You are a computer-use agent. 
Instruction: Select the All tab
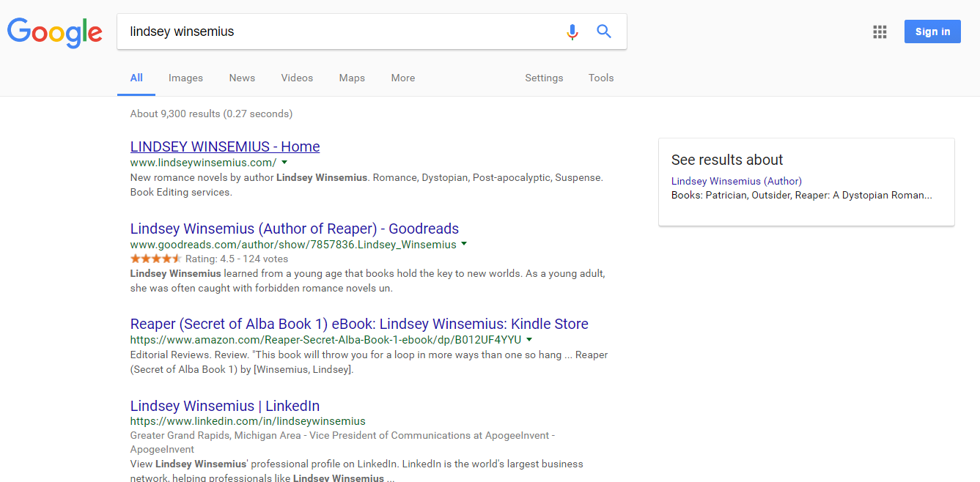coord(136,78)
